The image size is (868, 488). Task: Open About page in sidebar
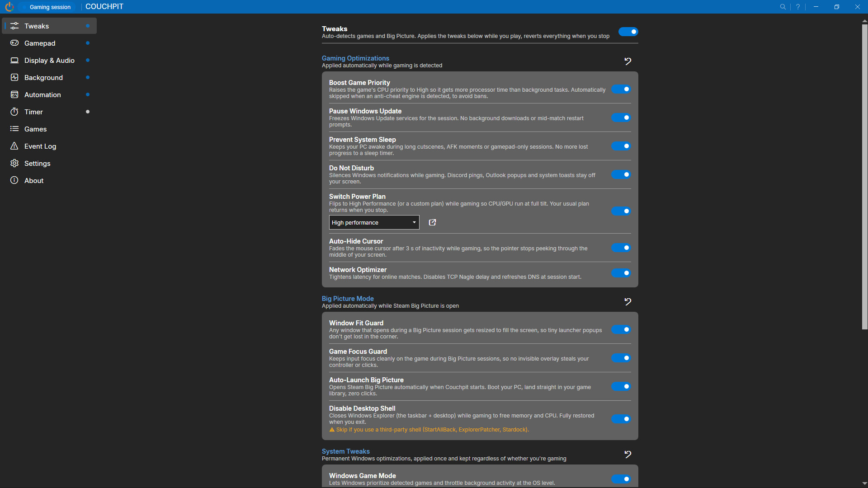(x=49, y=180)
